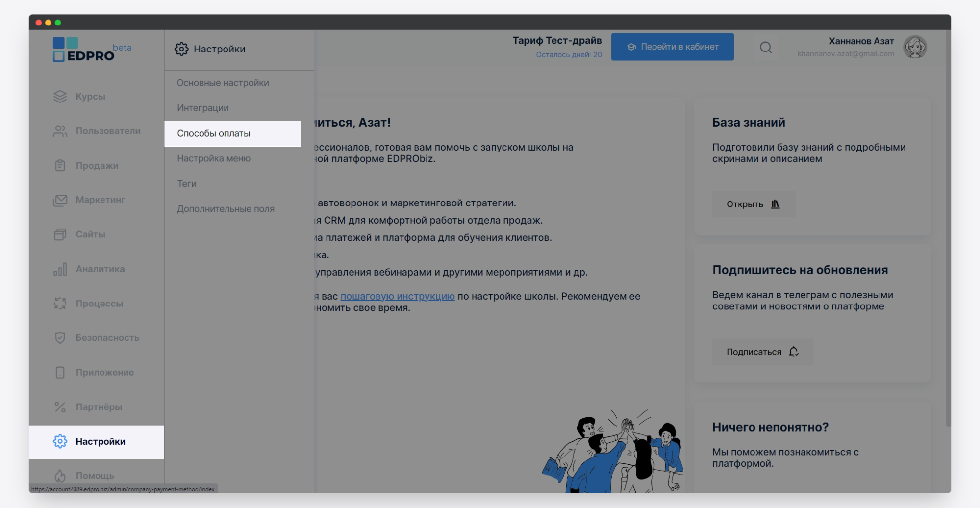This screenshot has width=980, height=508.
Task: Select "Теги" in the settings submenu
Action: [x=187, y=184]
